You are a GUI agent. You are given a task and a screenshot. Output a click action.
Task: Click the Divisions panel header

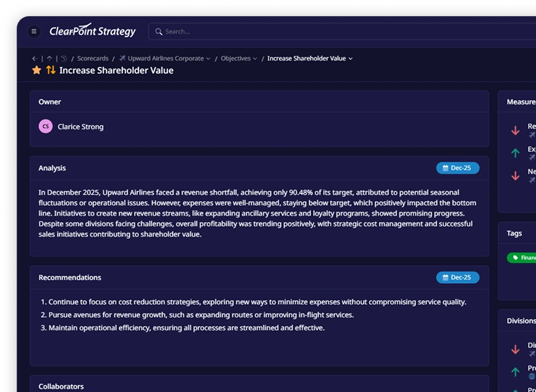tap(521, 321)
